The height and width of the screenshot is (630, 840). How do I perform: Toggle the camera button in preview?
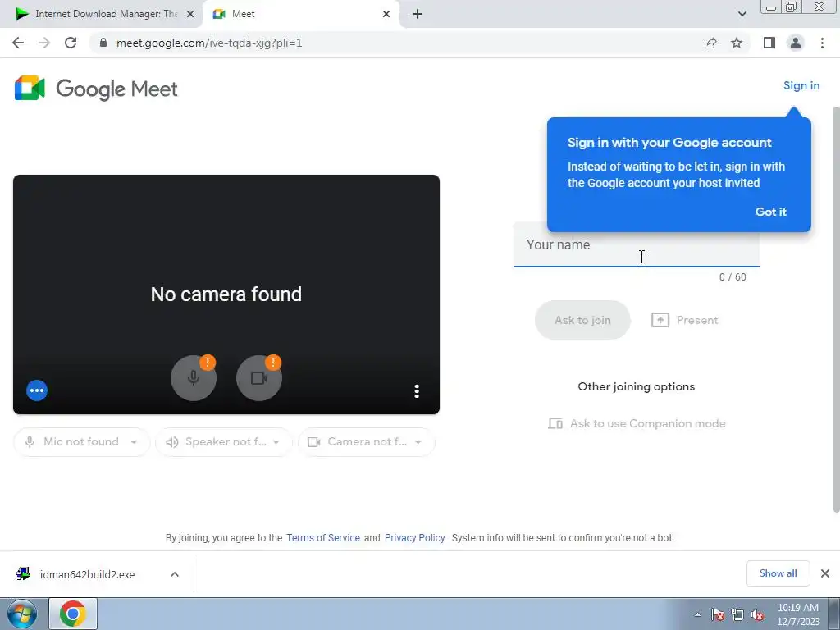(259, 377)
